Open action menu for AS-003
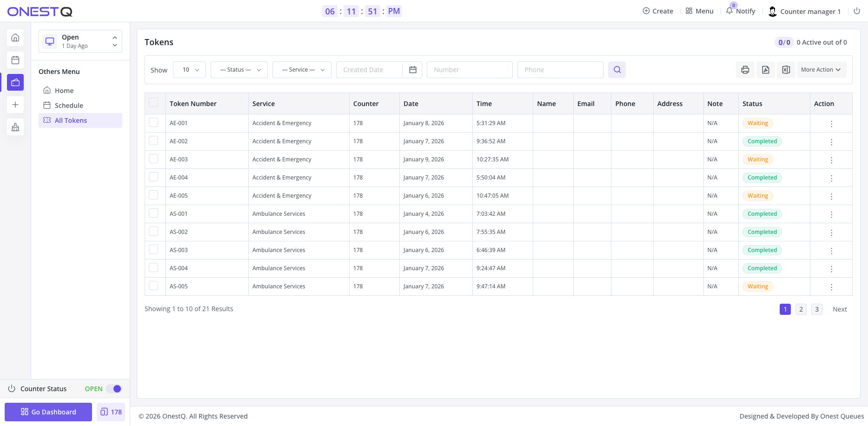Screen dimensions: 868x426 coord(831,251)
